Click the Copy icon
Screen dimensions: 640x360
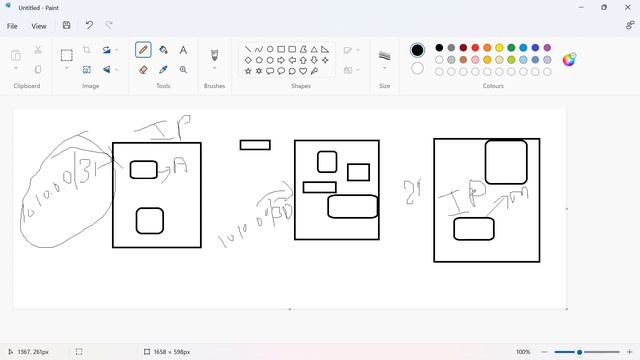(x=38, y=70)
